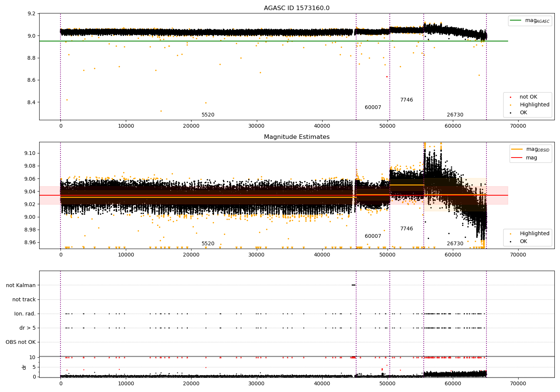Click the red 'mag' legend entry in middle plot
Screen dimensions: 560x392
[x=525, y=158]
